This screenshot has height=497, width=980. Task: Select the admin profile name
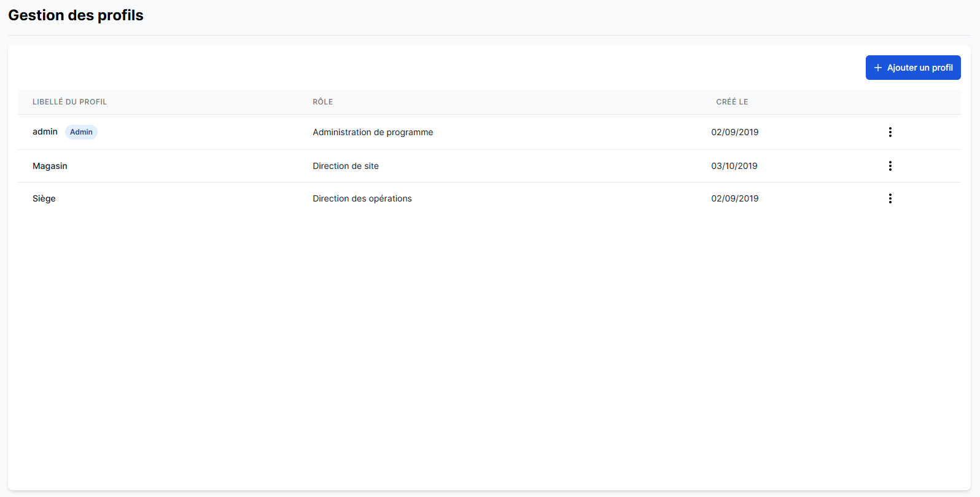pyautogui.click(x=45, y=132)
